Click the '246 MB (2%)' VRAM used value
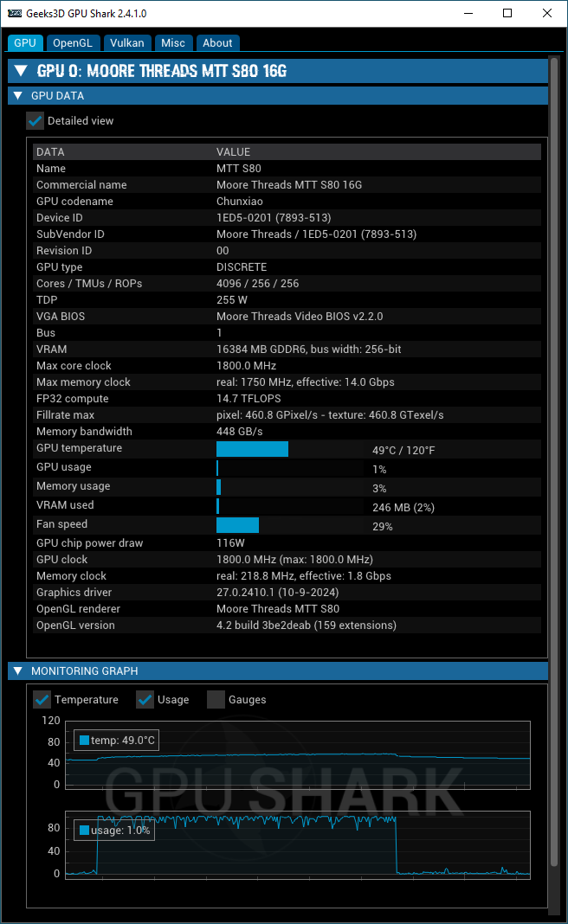The height and width of the screenshot is (924, 568). coord(403,508)
